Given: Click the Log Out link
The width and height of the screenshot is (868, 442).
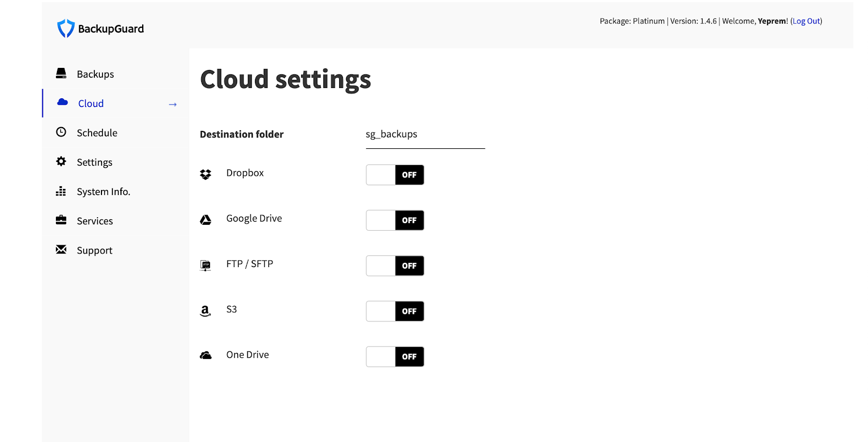Looking at the screenshot, I should [806, 21].
